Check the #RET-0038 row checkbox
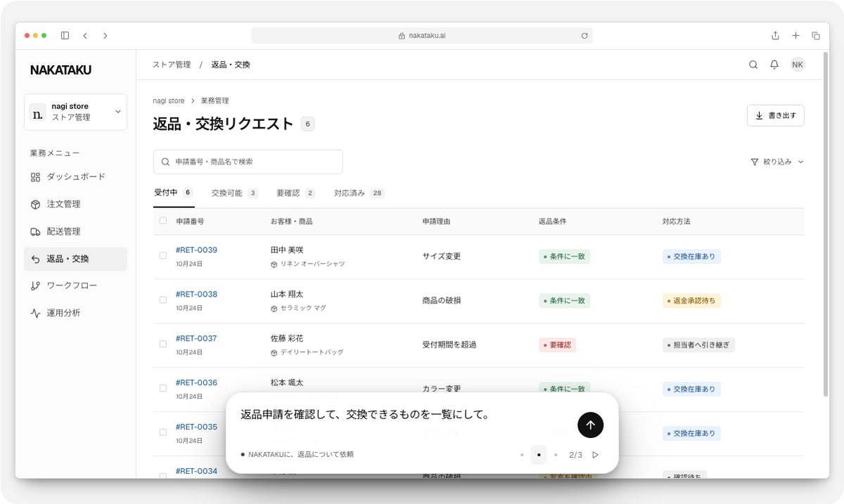This screenshot has height=504, width=844. pyautogui.click(x=163, y=300)
